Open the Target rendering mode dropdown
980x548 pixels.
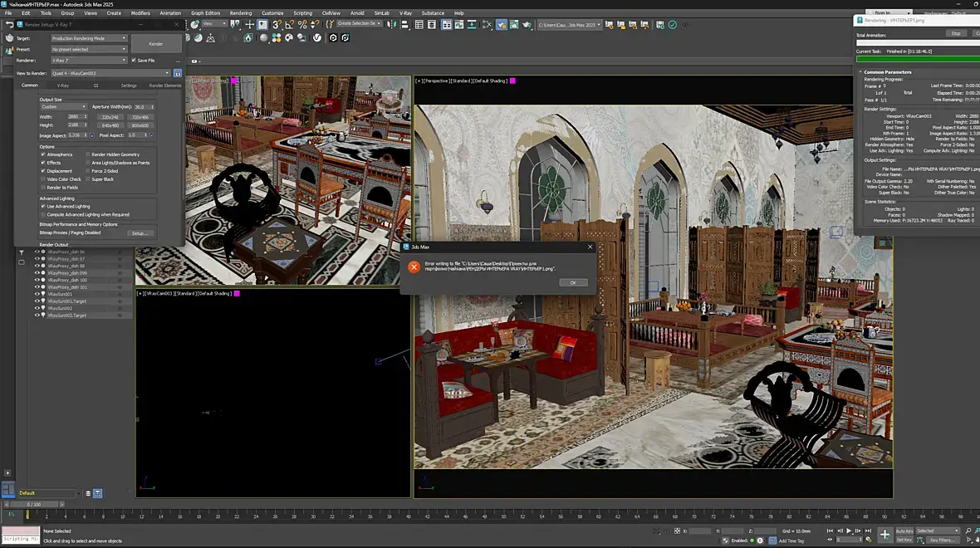pos(88,38)
